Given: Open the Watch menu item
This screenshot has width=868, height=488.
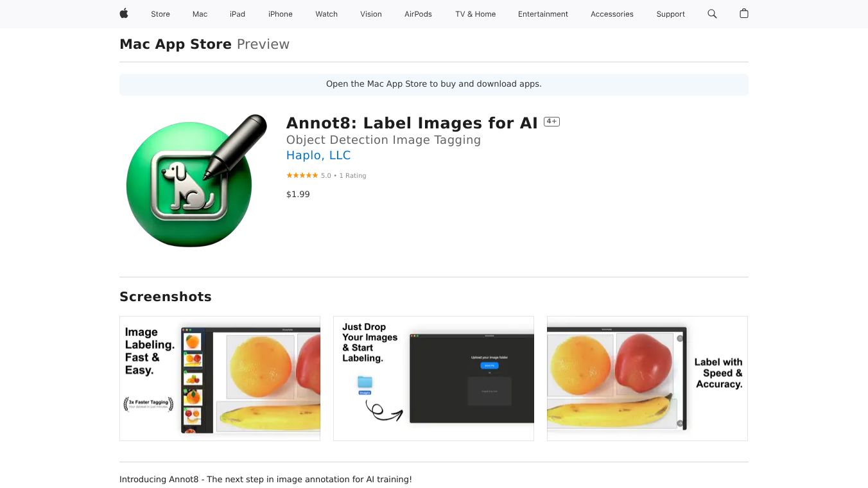Looking at the screenshot, I should (326, 14).
